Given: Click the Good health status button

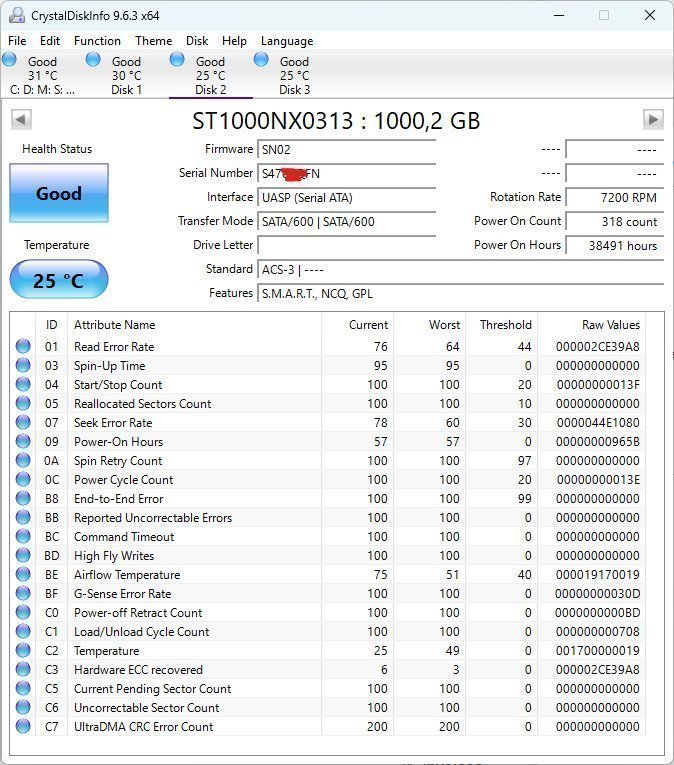Looking at the screenshot, I should pos(59,193).
